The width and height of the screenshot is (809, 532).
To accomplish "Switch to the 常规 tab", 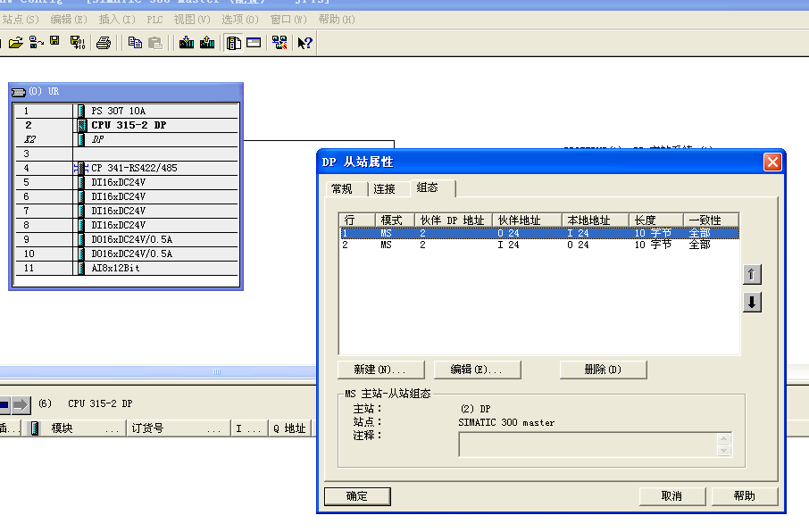I will tap(346, 189).
